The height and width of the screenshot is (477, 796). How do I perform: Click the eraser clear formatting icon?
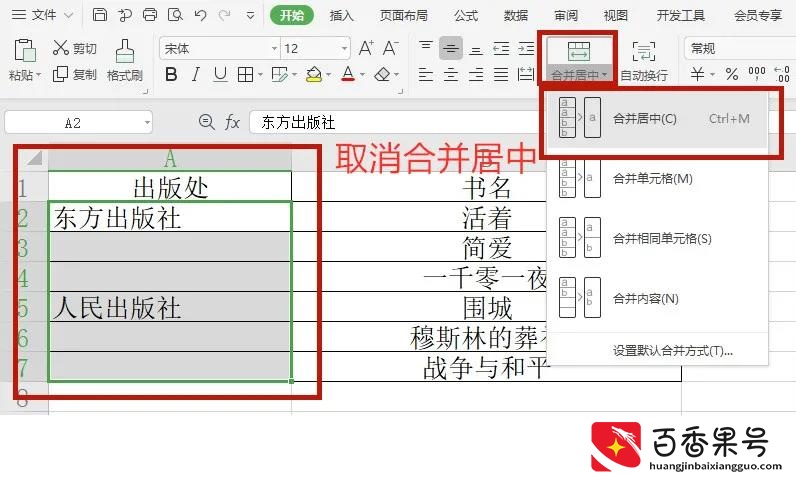tap(382, 75)
